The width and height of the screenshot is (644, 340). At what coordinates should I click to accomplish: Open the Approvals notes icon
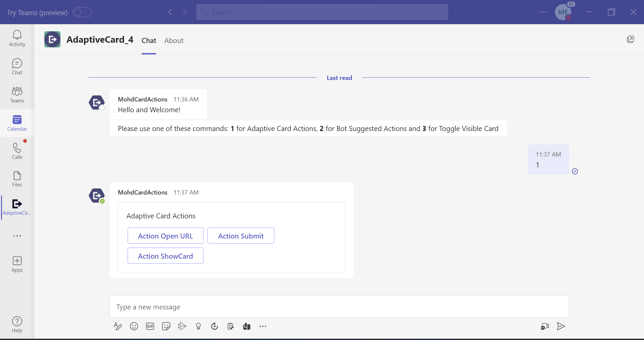coord(231,326)
